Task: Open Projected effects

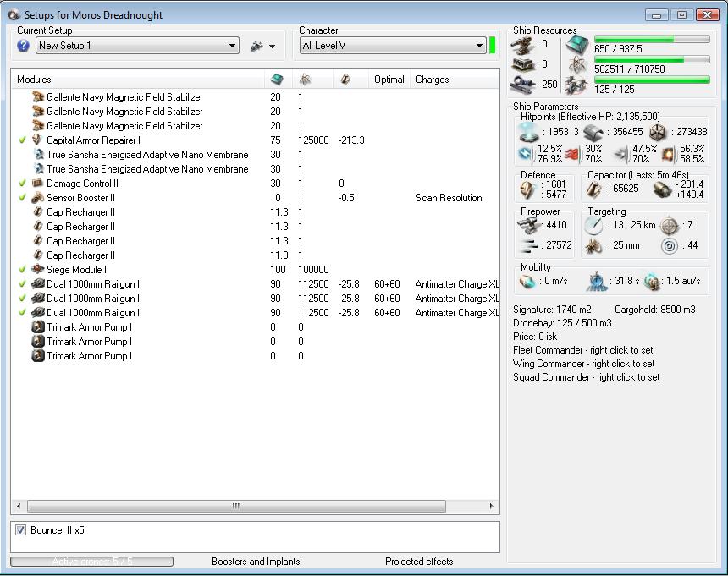Action: click(x=419, y=562)
